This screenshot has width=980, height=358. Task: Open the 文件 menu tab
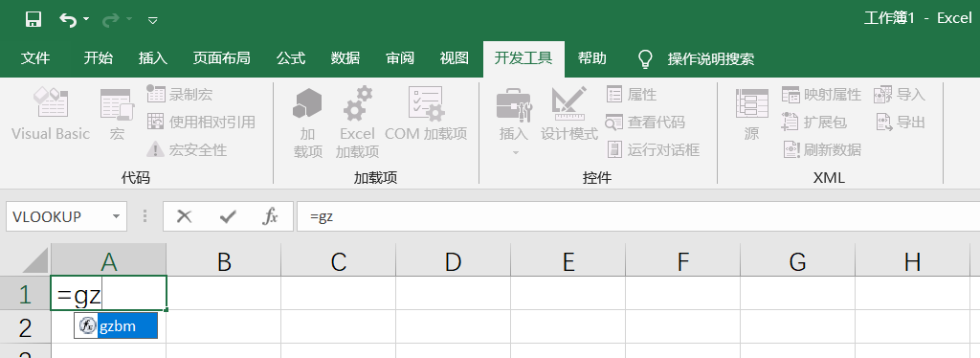(x=35, y=58)
